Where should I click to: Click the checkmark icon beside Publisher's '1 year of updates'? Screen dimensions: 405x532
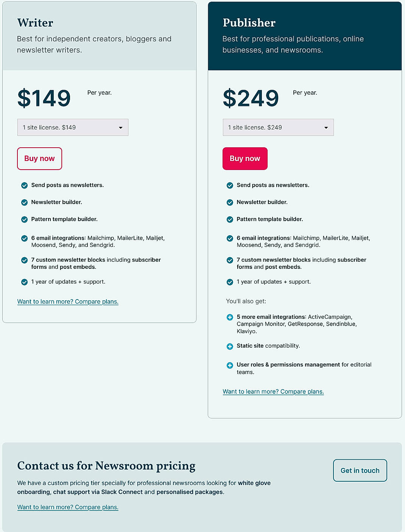click(x=230, y=282)
